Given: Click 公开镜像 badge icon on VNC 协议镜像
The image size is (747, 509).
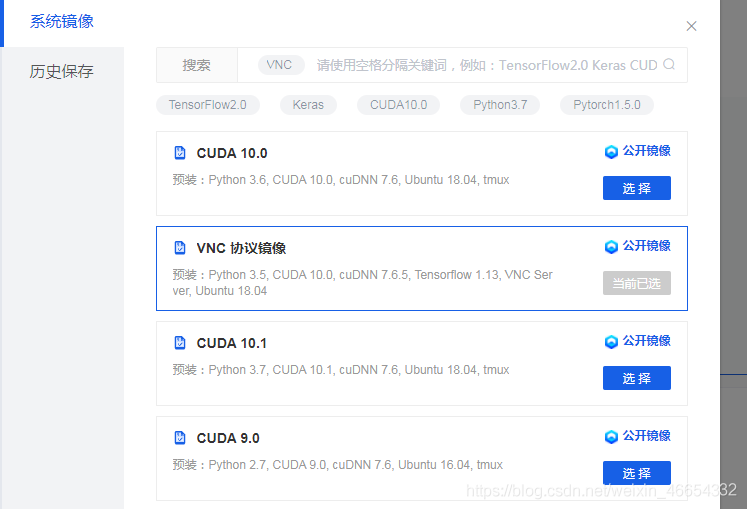Looking at the screenshot, I should (611, 246).
